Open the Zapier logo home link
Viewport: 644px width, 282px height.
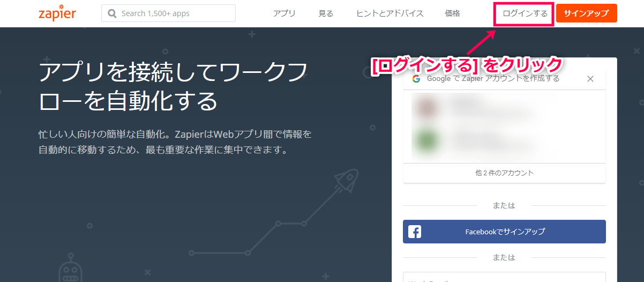pos(57,13)
